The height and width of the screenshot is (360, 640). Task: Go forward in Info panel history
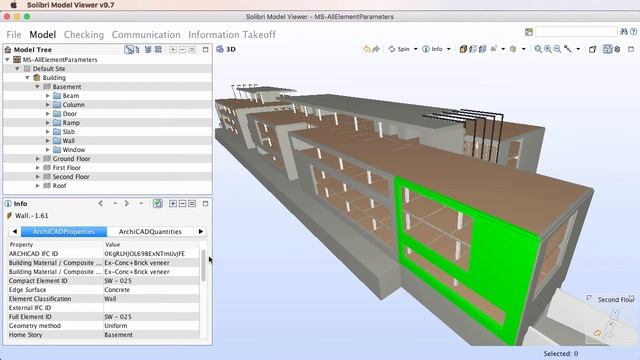point(127,203)
